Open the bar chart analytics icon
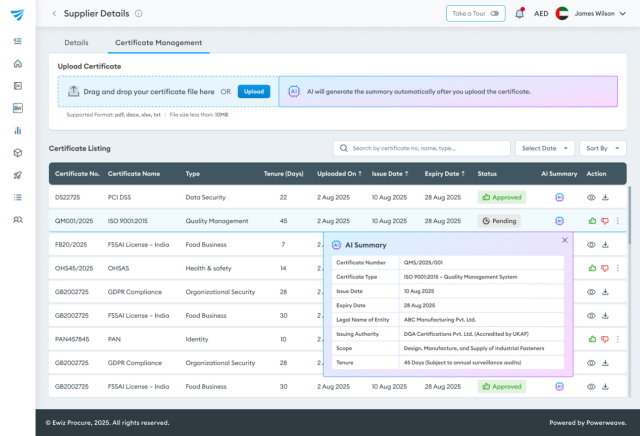Viewport: 640px width, 436px height. click(x=18, y=131)
